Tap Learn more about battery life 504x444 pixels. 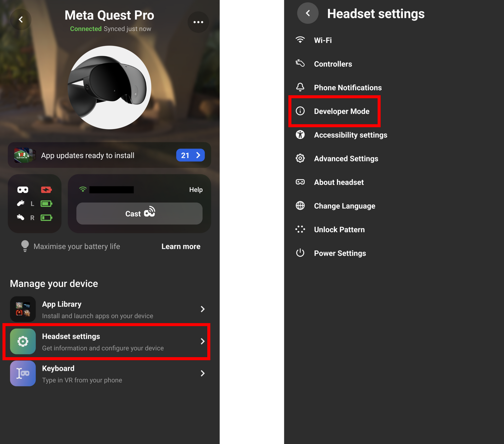click(181, 246)
